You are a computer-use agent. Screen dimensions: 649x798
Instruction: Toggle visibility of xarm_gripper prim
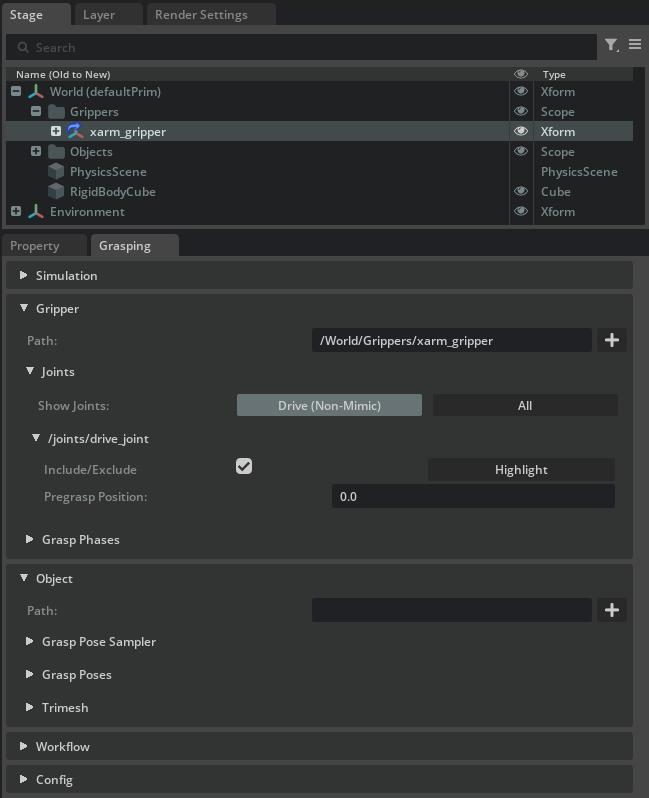pyautogui.click(x=521, y=131)
